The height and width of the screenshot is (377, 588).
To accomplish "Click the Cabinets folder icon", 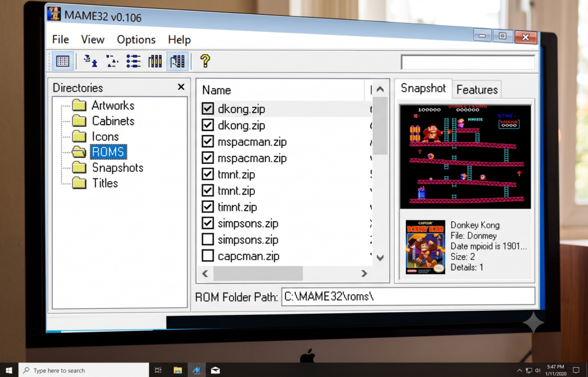I will click(x=79, y=121).
